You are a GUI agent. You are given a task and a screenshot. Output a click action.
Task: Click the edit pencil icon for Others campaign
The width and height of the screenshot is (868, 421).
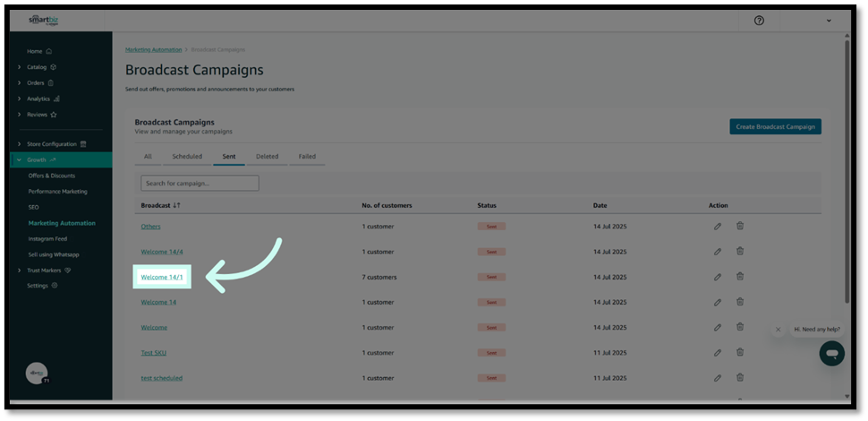718,227
